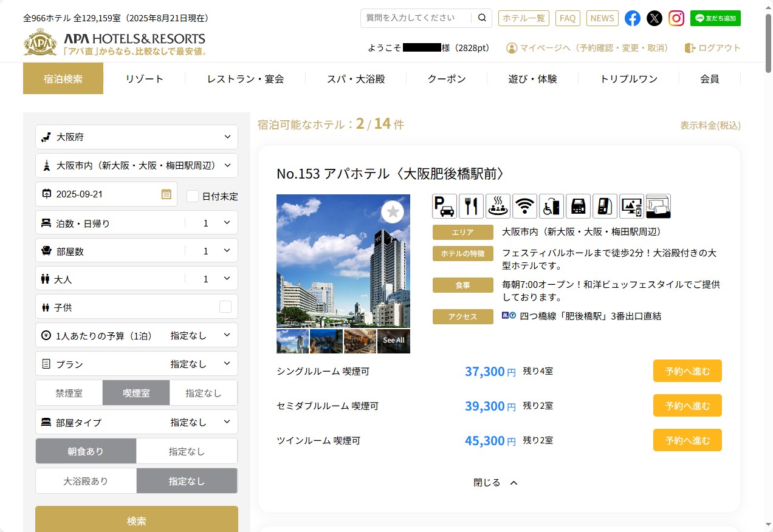Go to スパ・大浴殿 menu item

point(356,79)
